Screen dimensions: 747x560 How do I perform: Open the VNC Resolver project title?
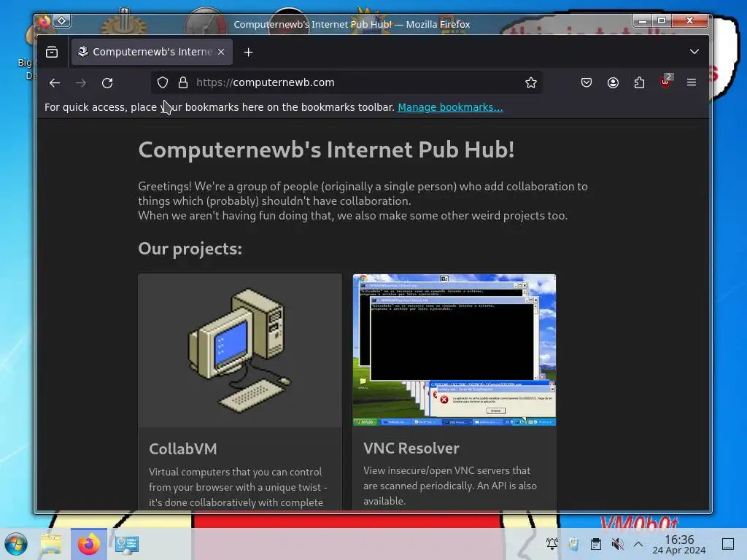pos(411,448)
